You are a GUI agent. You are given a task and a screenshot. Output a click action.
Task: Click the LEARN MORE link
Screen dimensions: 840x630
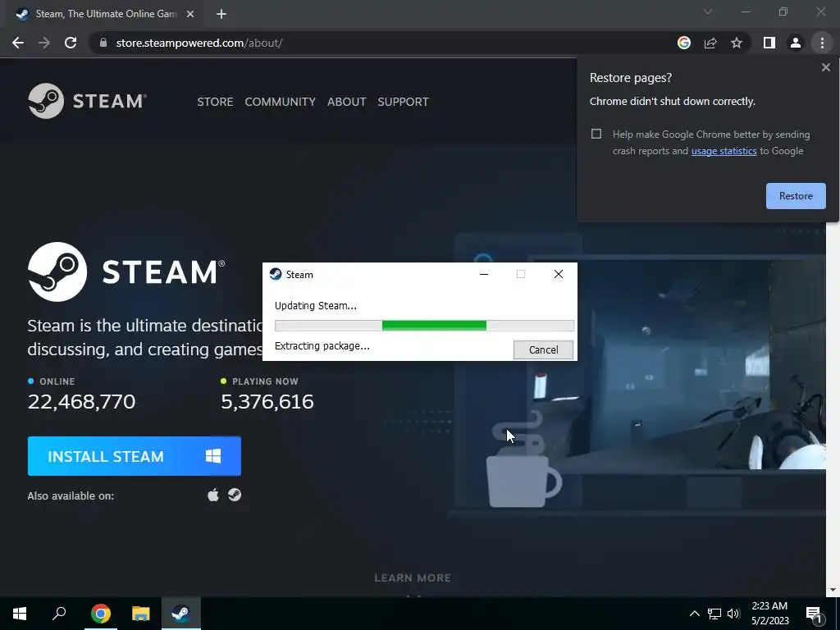click(413, 578)
